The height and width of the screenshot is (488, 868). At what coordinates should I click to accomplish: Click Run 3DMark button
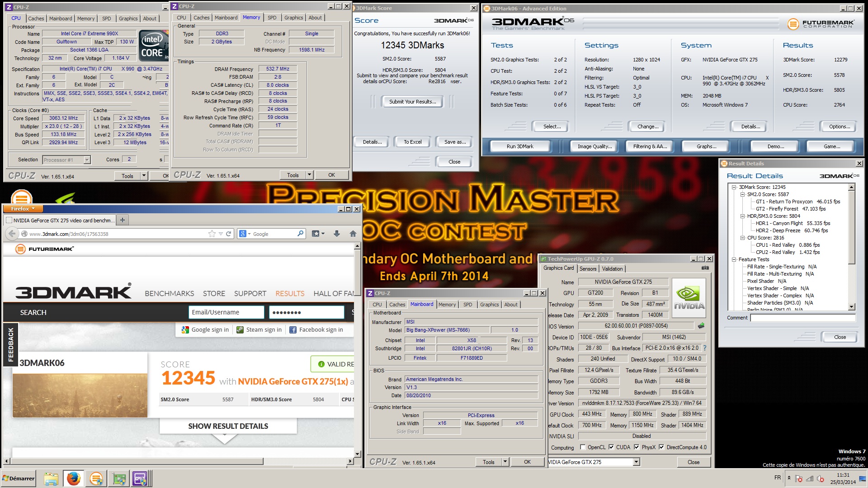[x=520, y=146]
